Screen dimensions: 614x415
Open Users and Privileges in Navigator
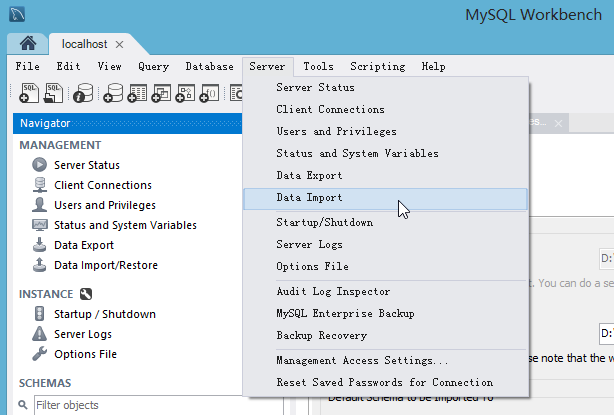(105, 205)
